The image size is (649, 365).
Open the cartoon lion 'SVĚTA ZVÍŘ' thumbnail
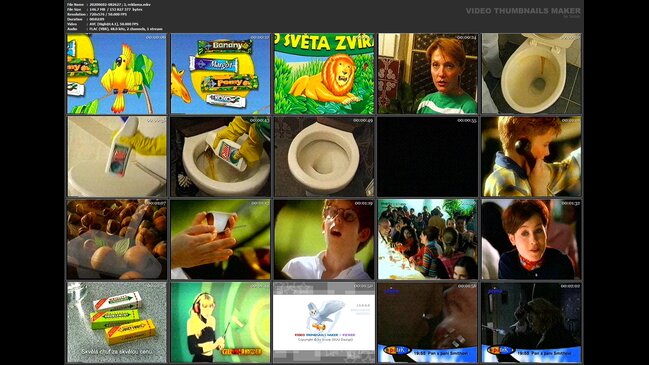324,74
